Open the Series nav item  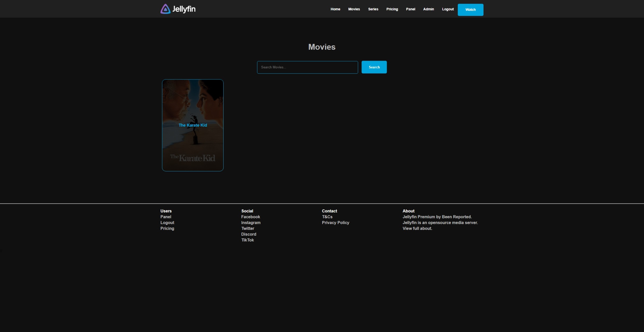[373, 9]
